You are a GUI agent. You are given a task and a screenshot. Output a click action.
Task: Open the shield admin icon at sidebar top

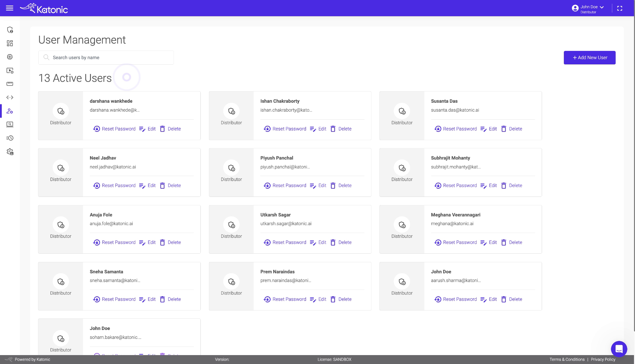(10, 30)
